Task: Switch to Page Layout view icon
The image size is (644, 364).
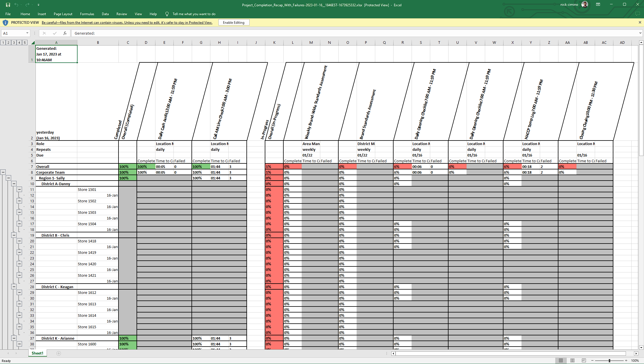Action: pos(572,361)
